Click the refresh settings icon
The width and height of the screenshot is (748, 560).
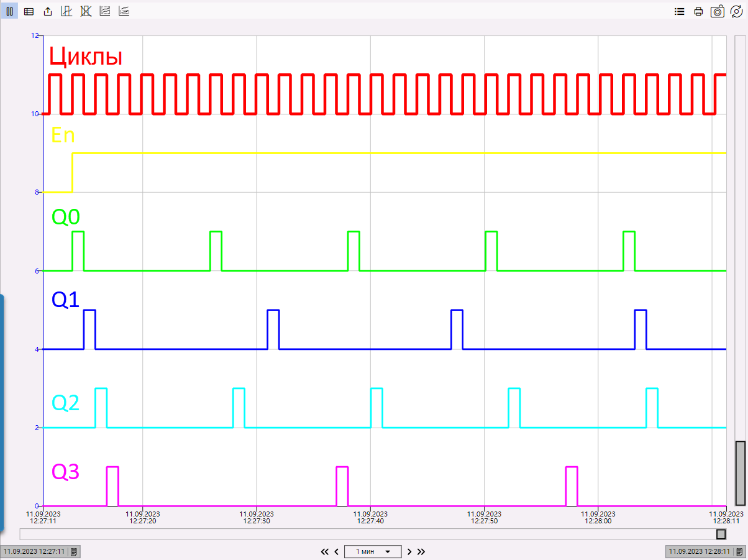pos(736,11)
